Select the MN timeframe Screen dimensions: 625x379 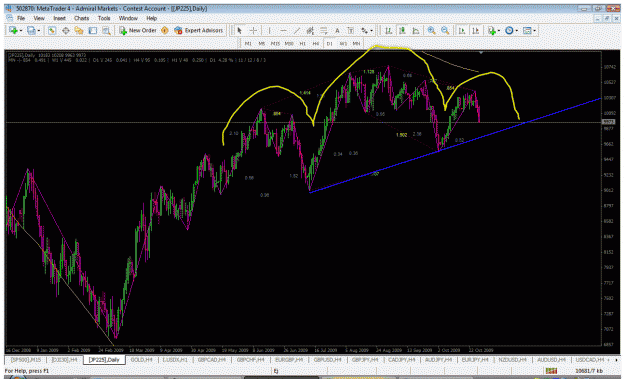tap(356, 43)
